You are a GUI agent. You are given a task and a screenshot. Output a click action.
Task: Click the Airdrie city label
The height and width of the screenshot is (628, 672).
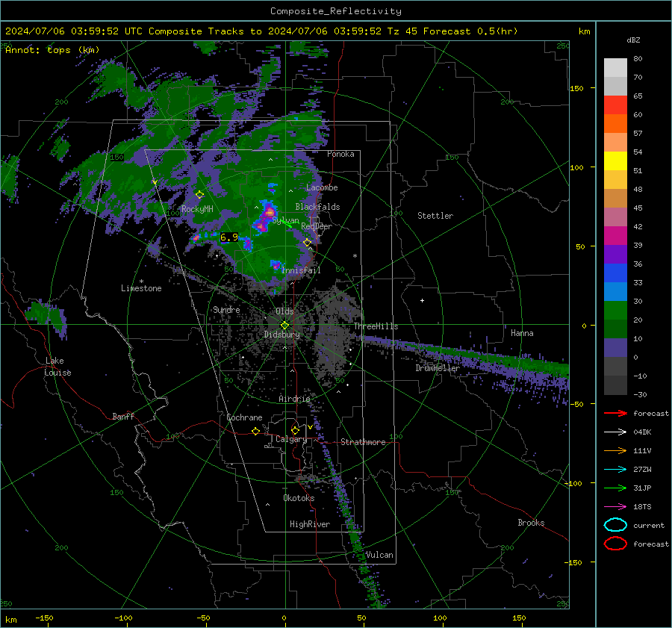pyautogui.click(x=294, y=399)
